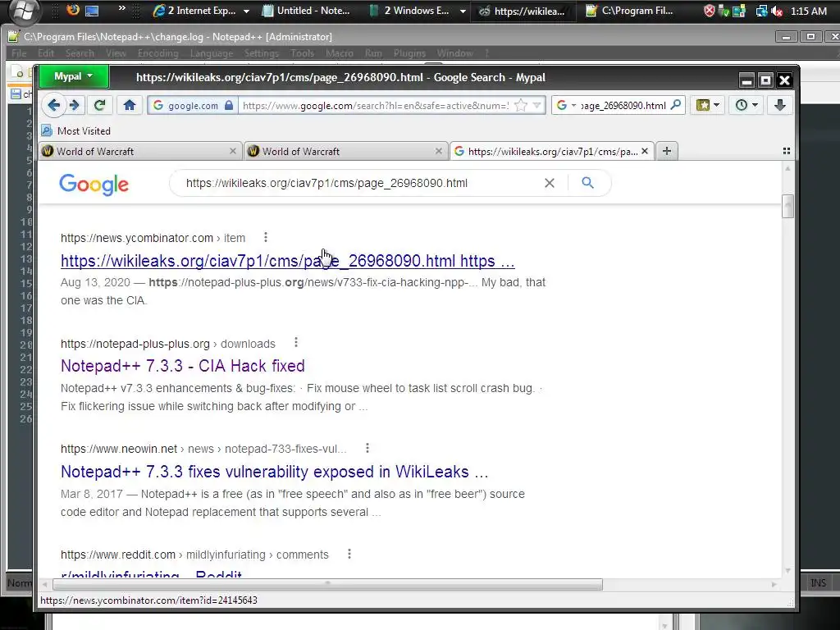
Task: Open the bookmarks menu button in the toolbar
Action: (707, 105)
